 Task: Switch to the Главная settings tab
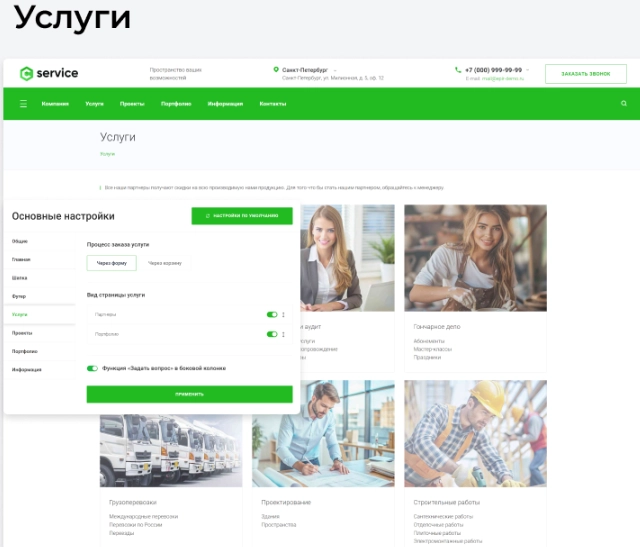[39, 260]
